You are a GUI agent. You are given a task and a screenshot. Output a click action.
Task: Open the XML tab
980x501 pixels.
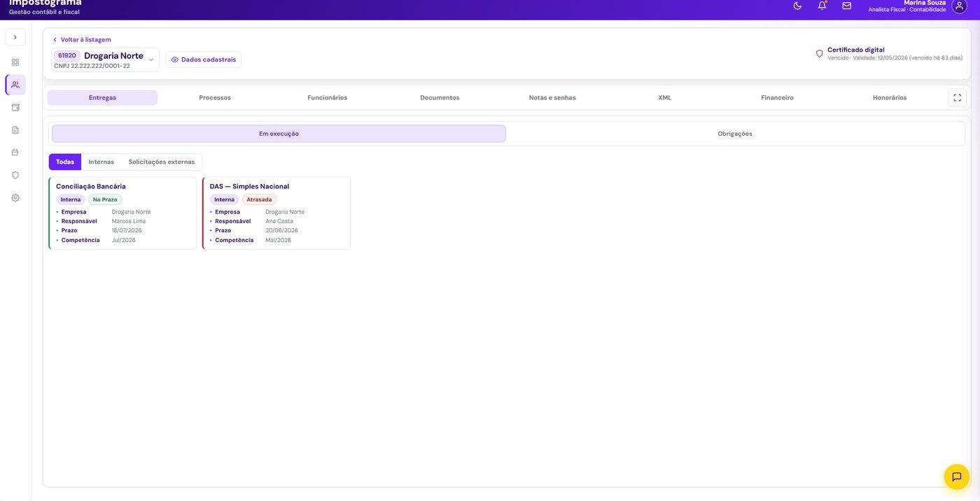(x=665, y=98)
